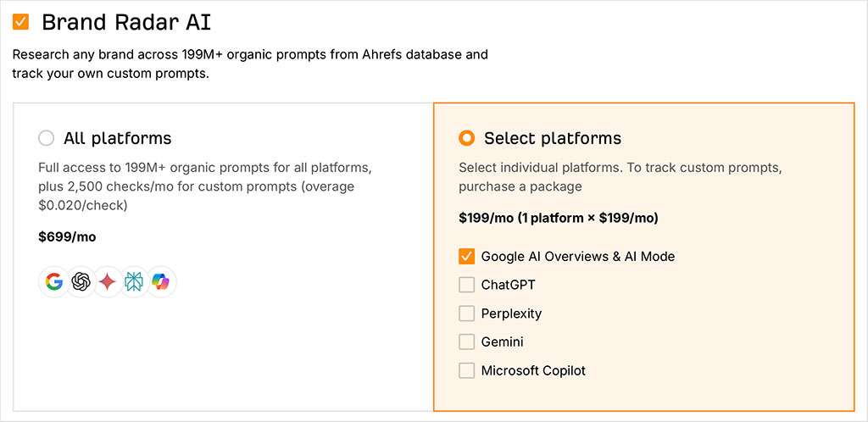Click the All platforms label
This screenshot has height=422, width=868.
point(117,138)
